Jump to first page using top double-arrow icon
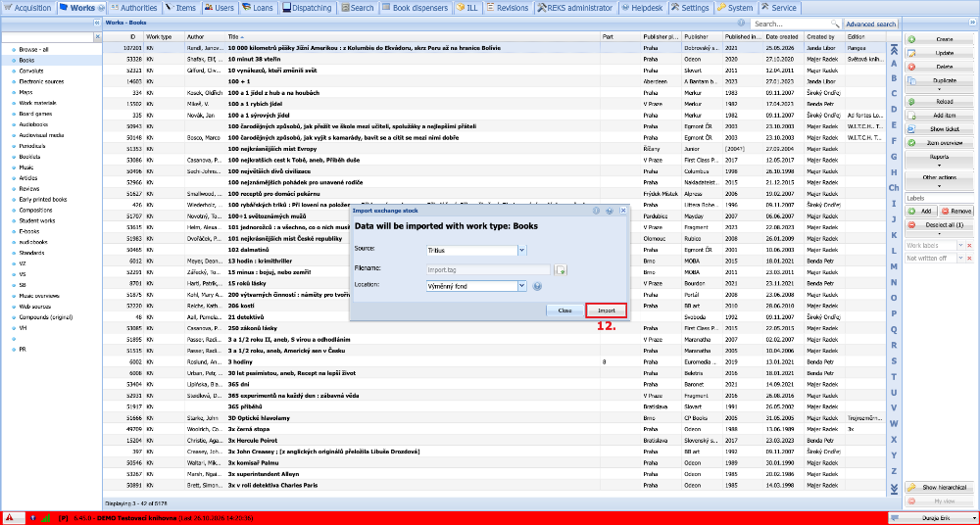The image size is (980, 525). click(894, 49)
